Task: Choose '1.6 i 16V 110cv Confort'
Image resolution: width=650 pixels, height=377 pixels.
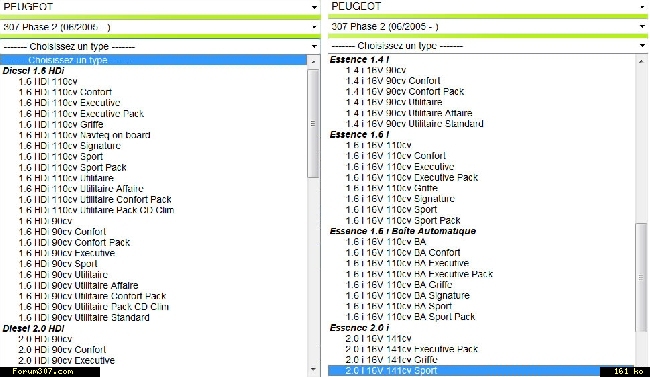Action: click(396, 156)
